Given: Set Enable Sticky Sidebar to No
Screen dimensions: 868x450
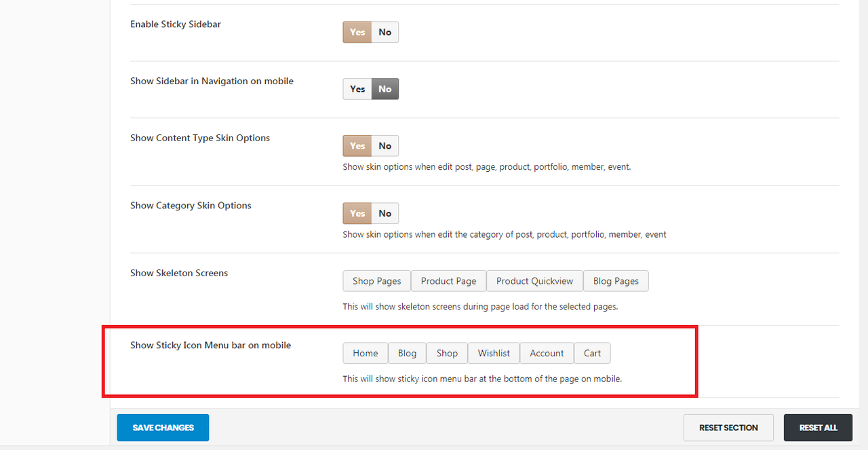Looking at the screenshot, I should click(385, 32).
